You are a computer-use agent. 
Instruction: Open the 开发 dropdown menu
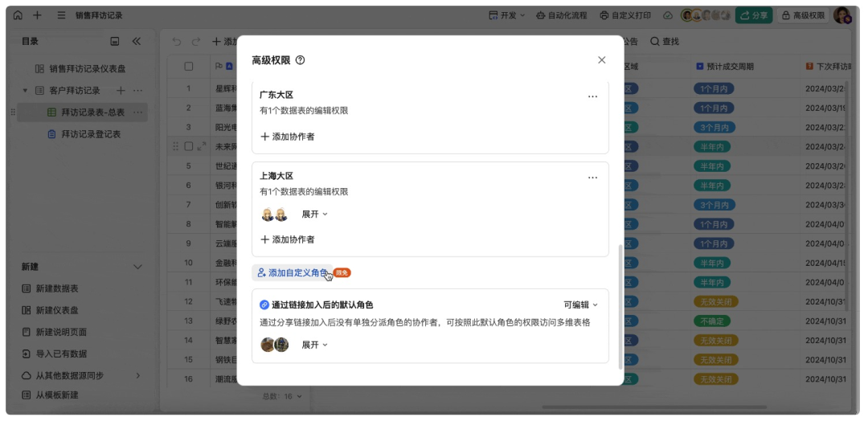pos(506,15)
